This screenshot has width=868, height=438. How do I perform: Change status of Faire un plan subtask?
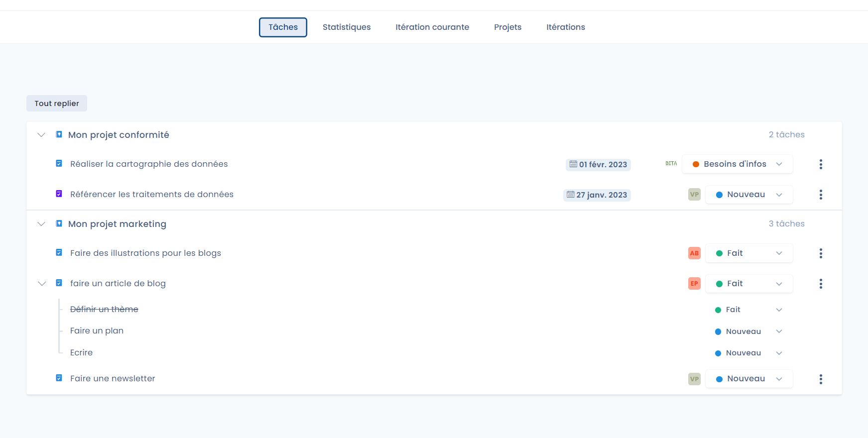(748, 331)
